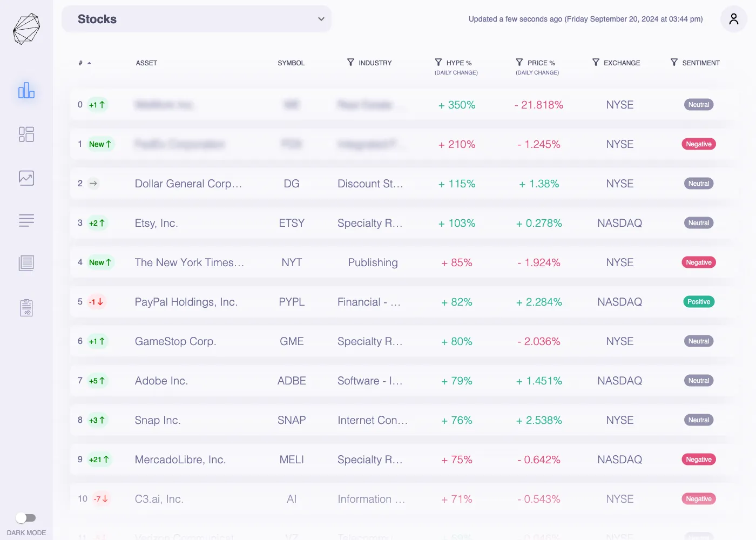
Task: Click the -7 rank badge for C3.ai
Action: (101, 499)
